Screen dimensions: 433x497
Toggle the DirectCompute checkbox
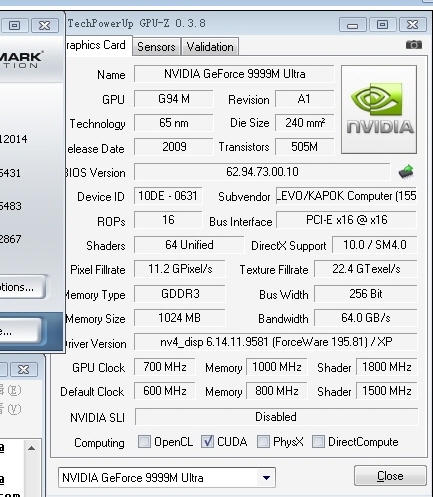(318, 442)
